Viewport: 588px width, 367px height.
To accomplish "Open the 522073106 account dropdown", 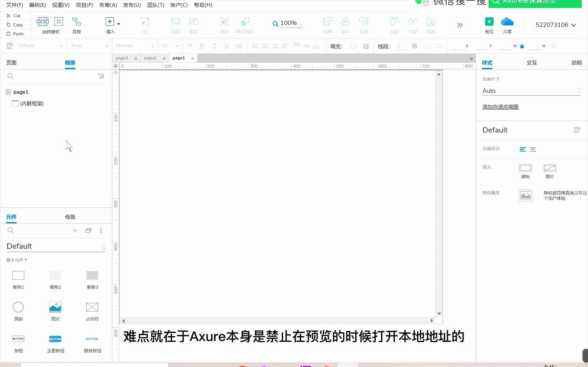I will click(x=556, y=25).
